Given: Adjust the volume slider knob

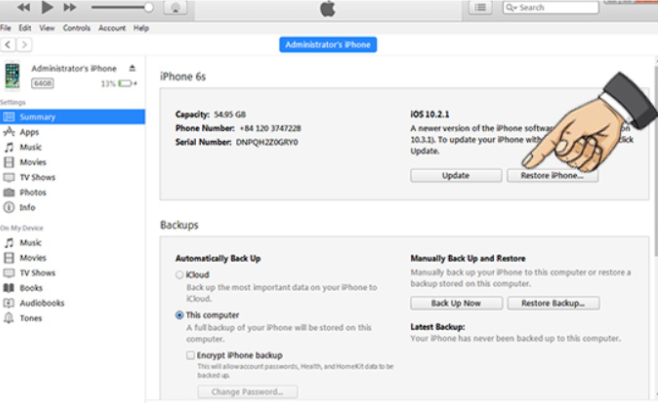Looking at the screenshot, I should coord(148,7).
